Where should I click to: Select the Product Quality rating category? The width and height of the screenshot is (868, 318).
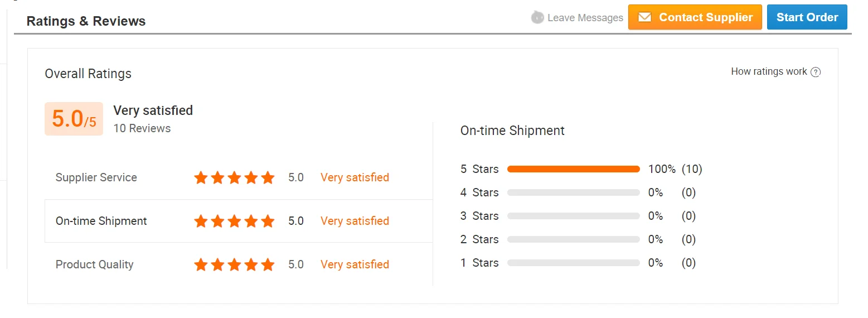tap(94, 265)
